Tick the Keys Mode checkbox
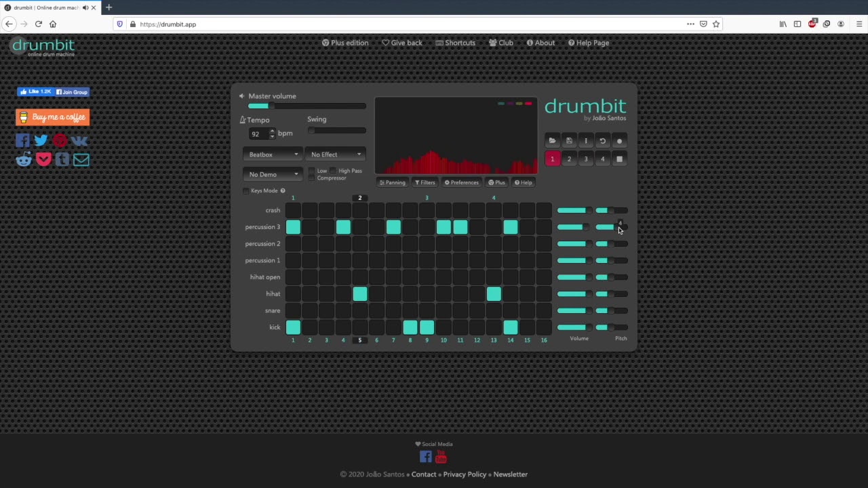This screenshot has width=868, height=488. coord(245,190)
